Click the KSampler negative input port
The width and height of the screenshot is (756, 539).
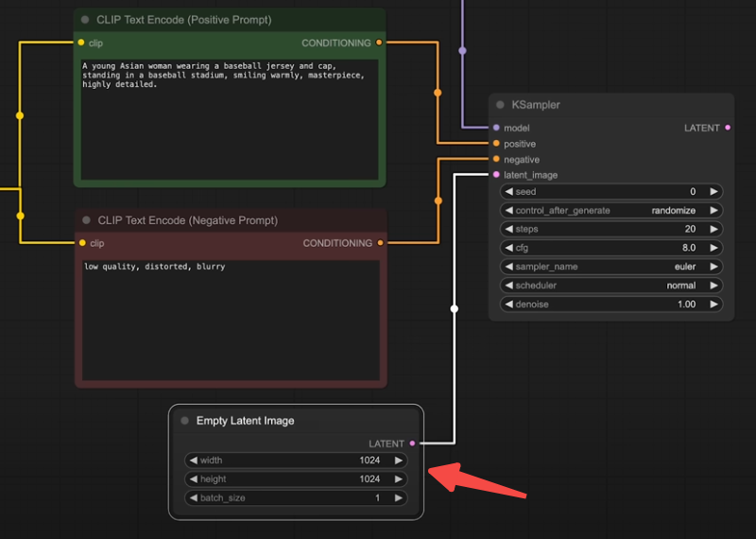point(496,160)
